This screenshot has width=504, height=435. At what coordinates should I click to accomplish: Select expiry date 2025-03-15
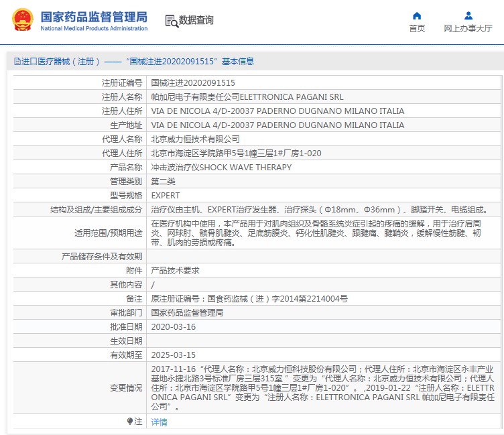click(x=174, y=355)
